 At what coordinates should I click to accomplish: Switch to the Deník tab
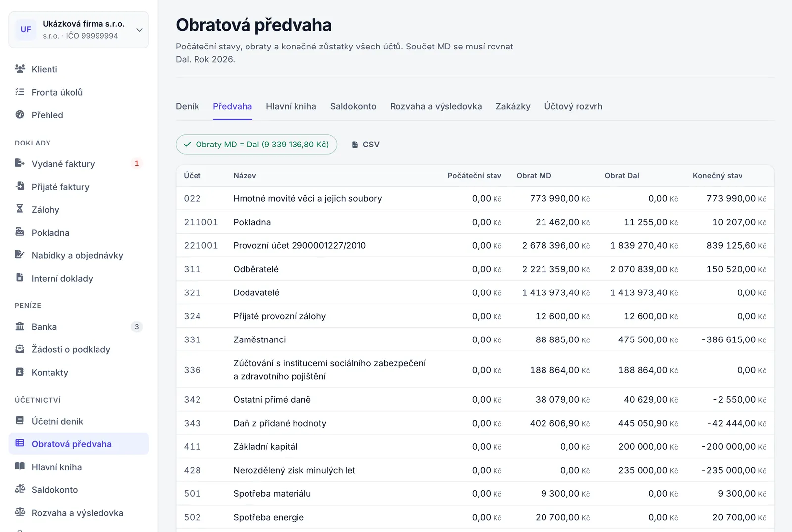(187, 106)
